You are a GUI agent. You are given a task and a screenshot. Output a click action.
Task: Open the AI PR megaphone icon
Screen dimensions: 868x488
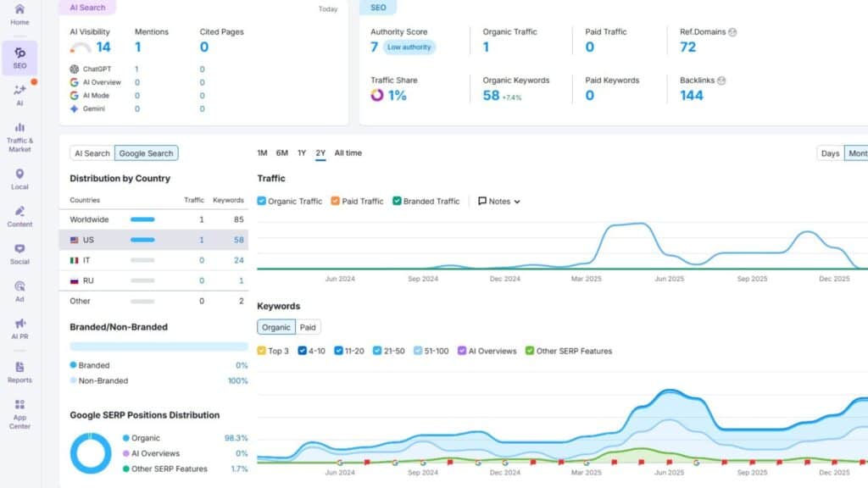pyautogui.click(x=19, y=328)
